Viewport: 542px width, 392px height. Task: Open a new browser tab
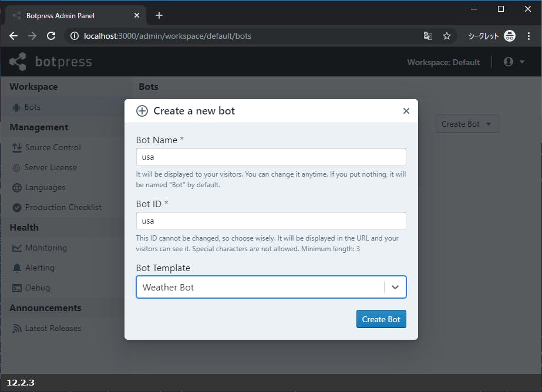159,15
